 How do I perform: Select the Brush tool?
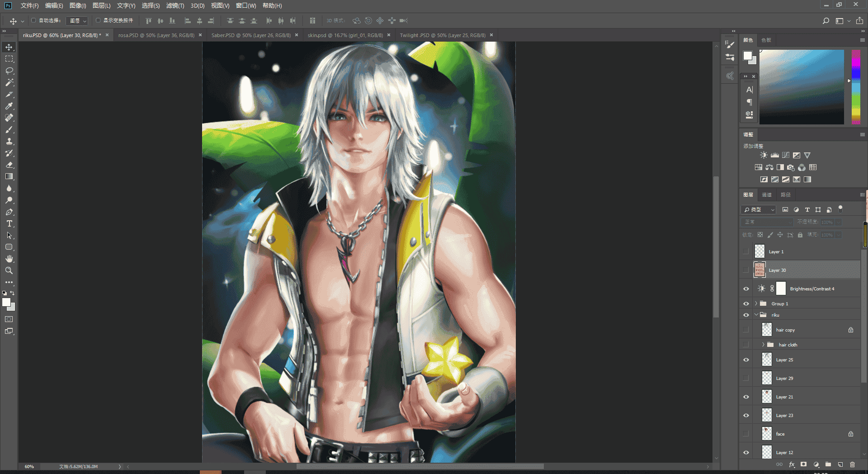[x=9, y=130]
